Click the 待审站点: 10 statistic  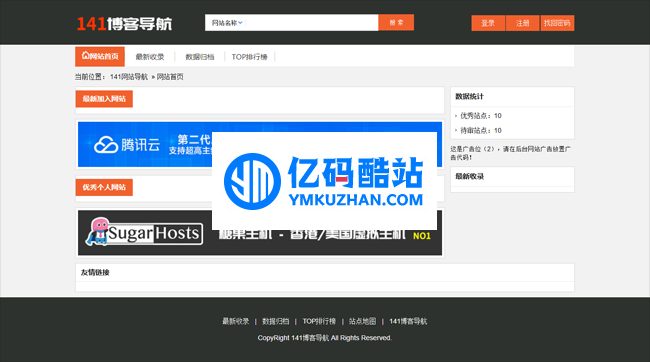480,131
